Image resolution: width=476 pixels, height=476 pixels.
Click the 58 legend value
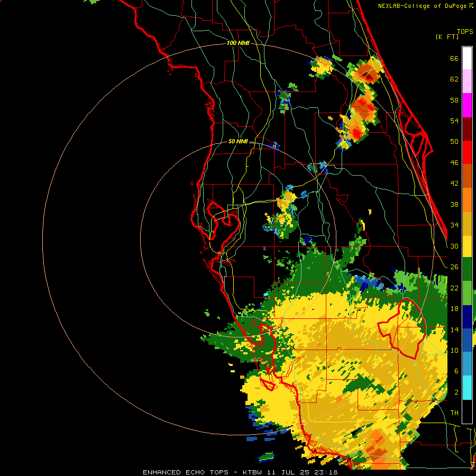pos(454,100)
